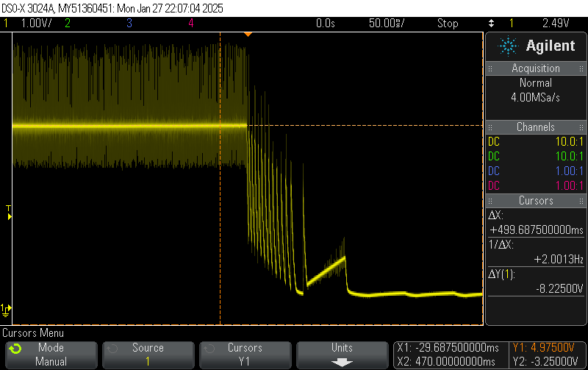Click the Source 1 softkey
The image size is (588, 370).
tap(148, 355)
